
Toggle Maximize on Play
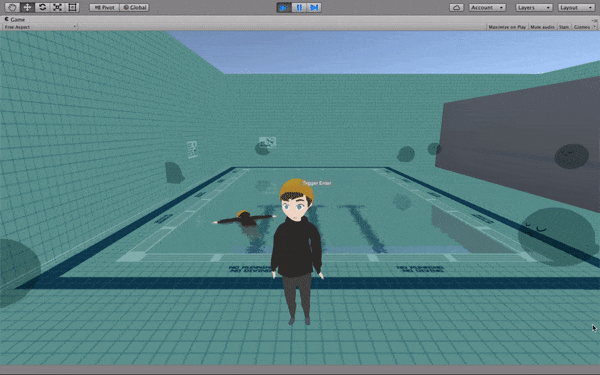point(507,27)
